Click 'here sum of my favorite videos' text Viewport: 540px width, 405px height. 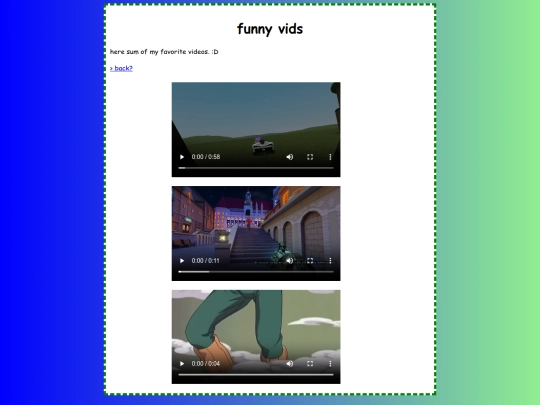[x=164, y=52]
